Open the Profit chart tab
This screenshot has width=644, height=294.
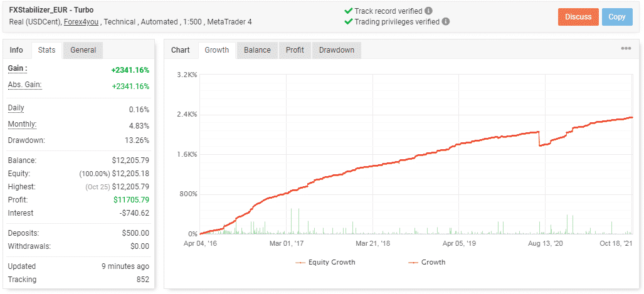click(x=295, y=50)
